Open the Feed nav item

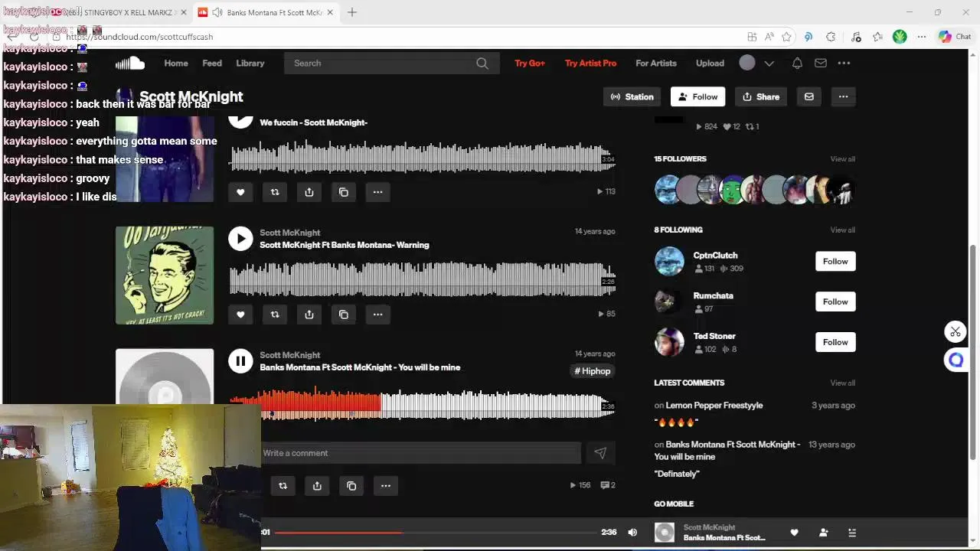(212, 64)
